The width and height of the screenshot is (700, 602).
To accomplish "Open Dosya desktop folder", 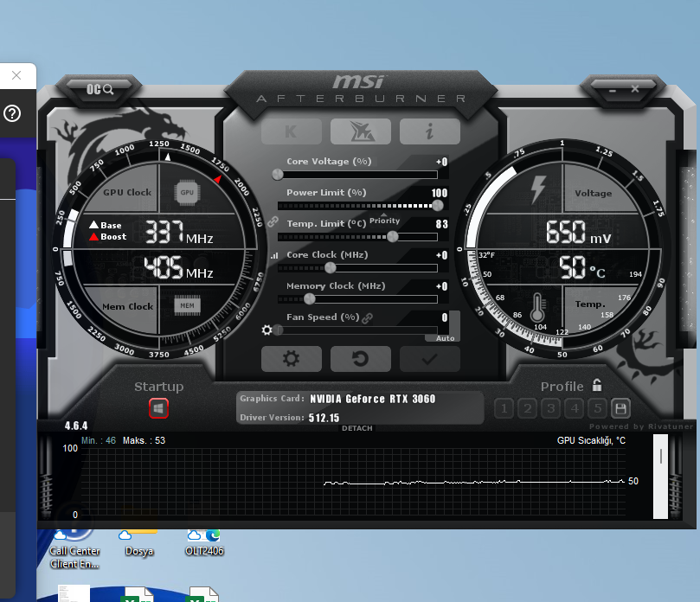I will (139, 543).
